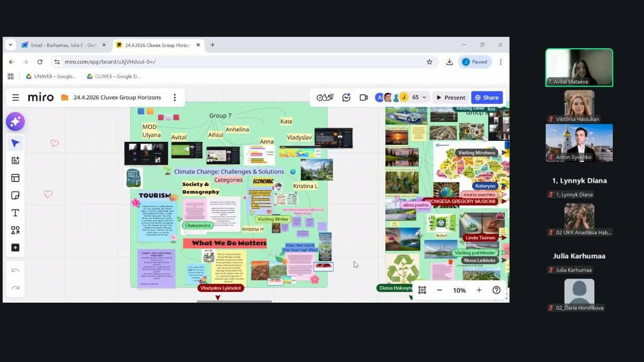The height and width of the screenshot is (362, 644).
Task: Choose the sticky note tool
Action: [x=15, y=196]
